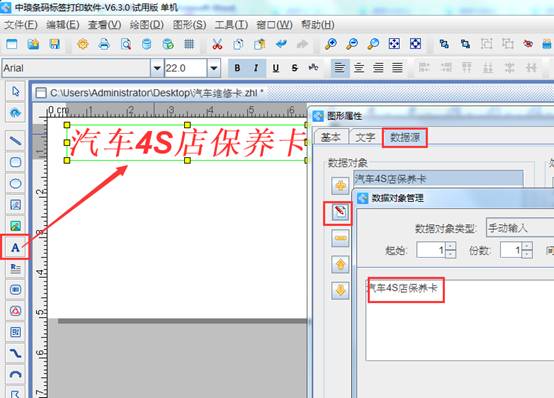This screenshot has width=554, height=398.
Task: Increase the 起始 spinner value
Action: (450, 246)
